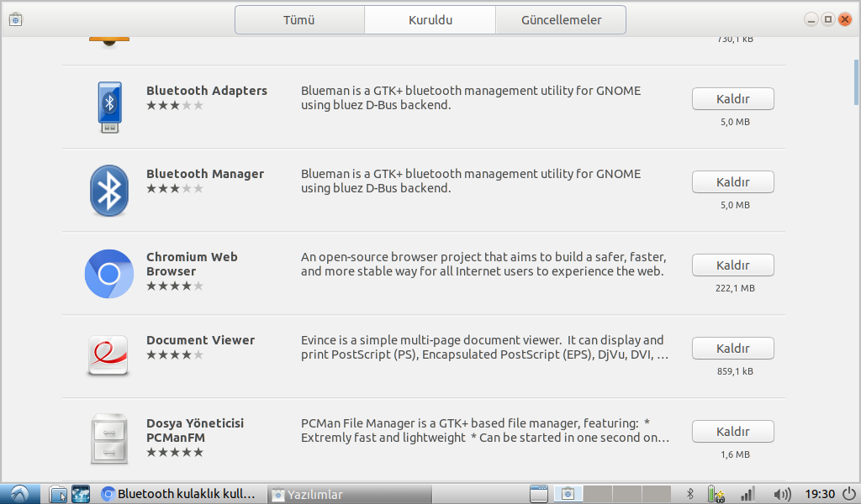The width and height of the screenshot is (861, 504).
Task: Open the taskbar start menu button
Action: coord(20,494)
